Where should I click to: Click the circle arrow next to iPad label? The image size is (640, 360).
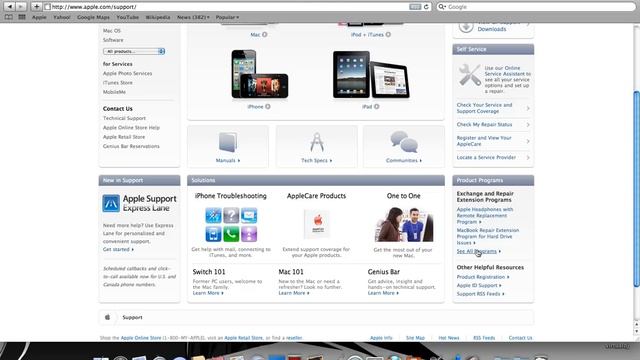click(x=376, y=107)
